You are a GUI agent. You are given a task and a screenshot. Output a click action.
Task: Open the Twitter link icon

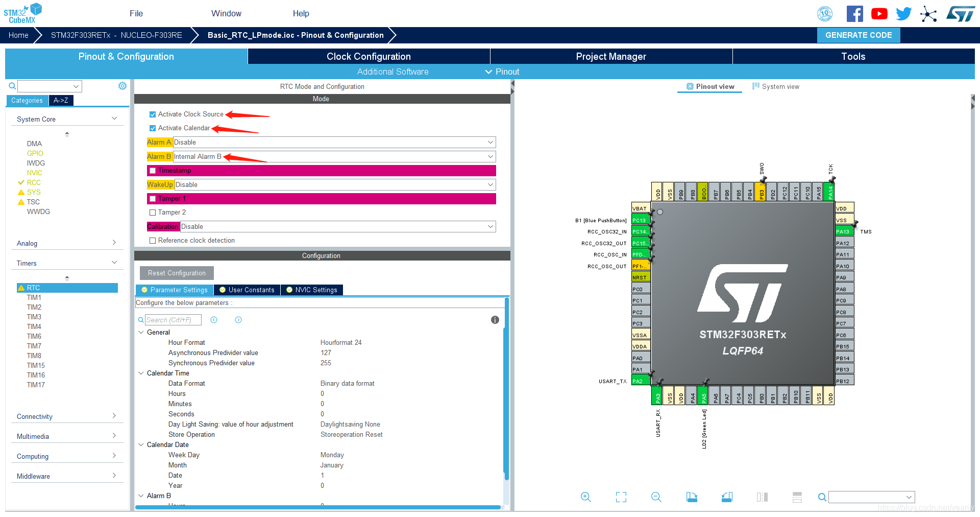pos(903,14)
